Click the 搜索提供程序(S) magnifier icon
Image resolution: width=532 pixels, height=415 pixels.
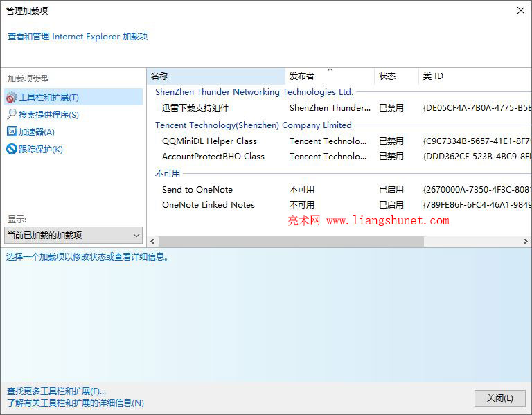[x=12, y=114]
